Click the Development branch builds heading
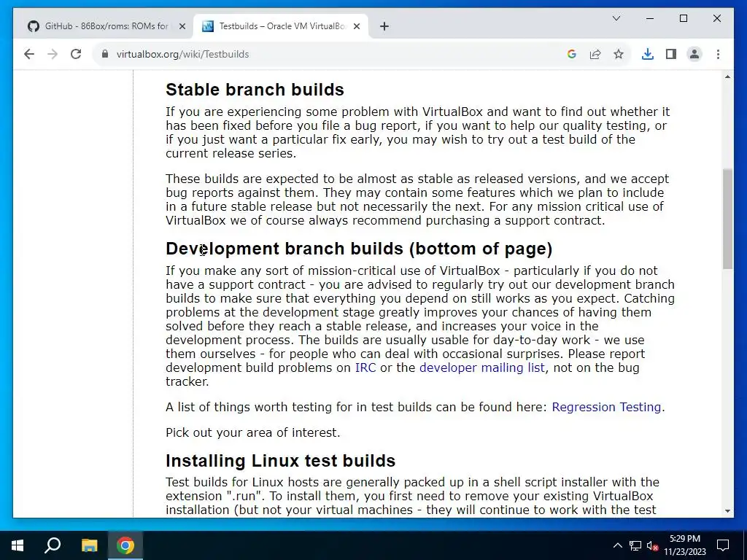 [x=359, y=249]
